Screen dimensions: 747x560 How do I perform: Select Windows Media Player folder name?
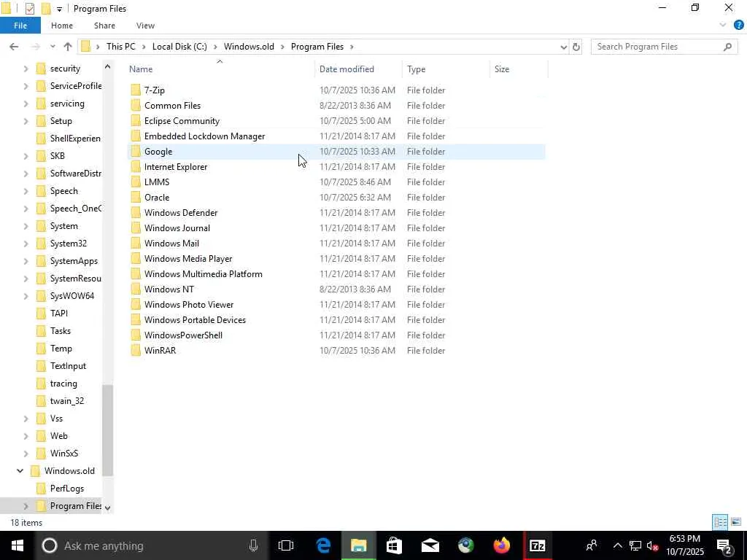[x=188, y=259]
